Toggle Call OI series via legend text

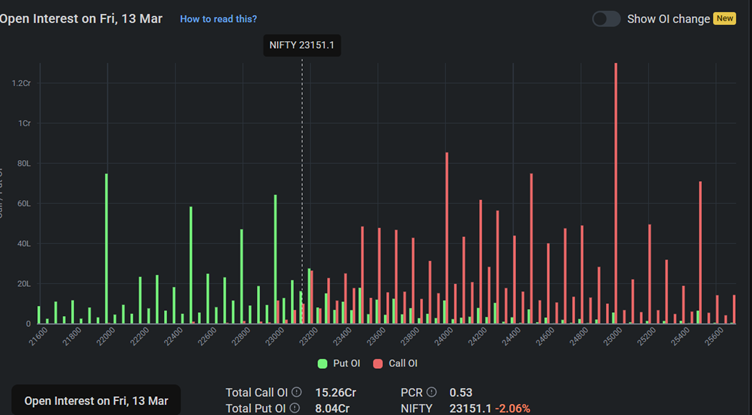click(x=402, y=363)
